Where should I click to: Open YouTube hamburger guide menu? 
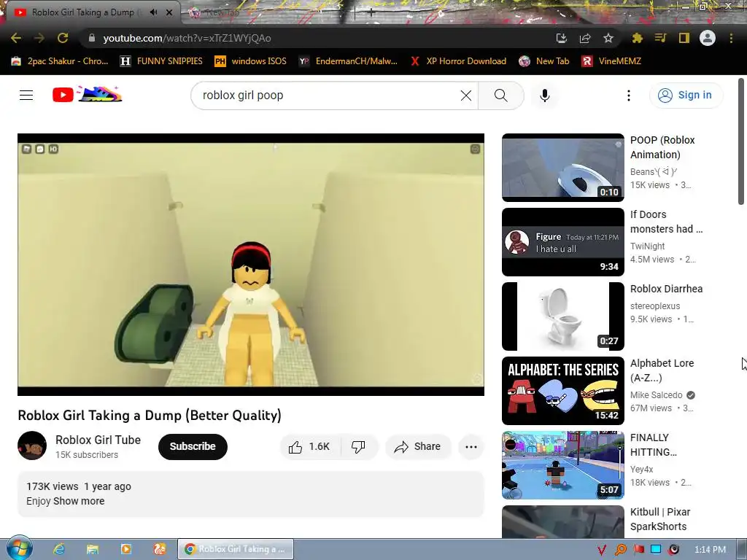[26, 96]
